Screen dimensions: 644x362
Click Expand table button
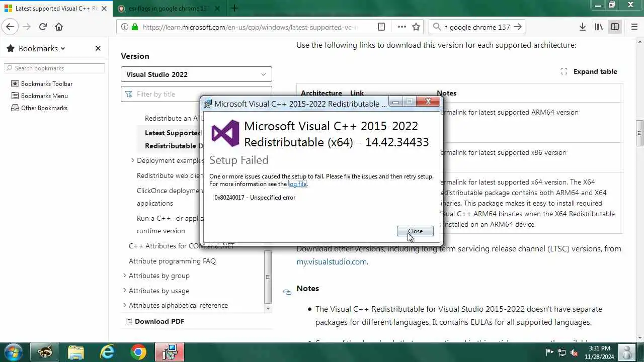pos(589,71)
